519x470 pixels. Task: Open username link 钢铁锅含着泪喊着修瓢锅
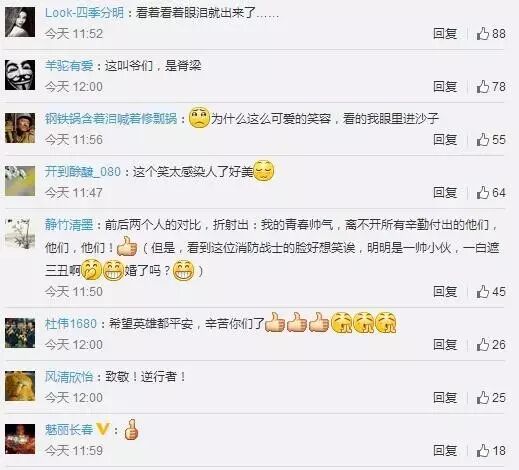[111, 118]
